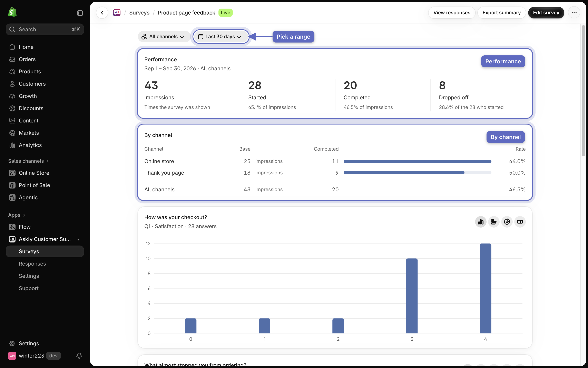Click View responses button
The height and width of the screenshot is (368, 588).
[x=452, y=13]
